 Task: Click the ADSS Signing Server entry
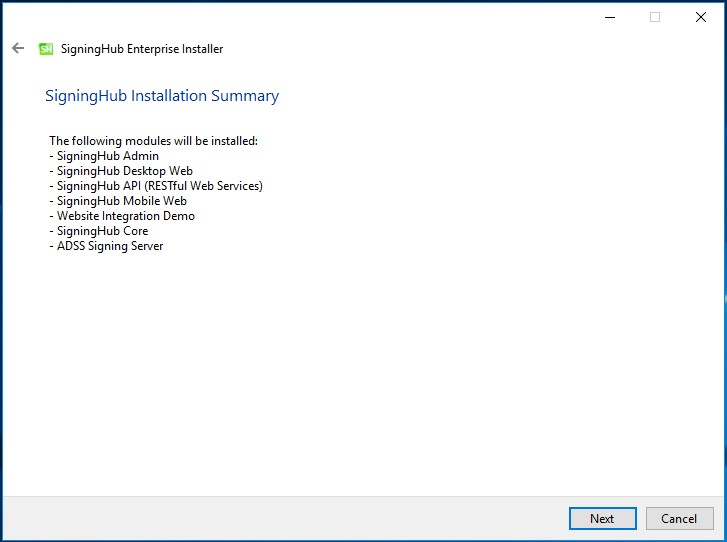point(106,246)
